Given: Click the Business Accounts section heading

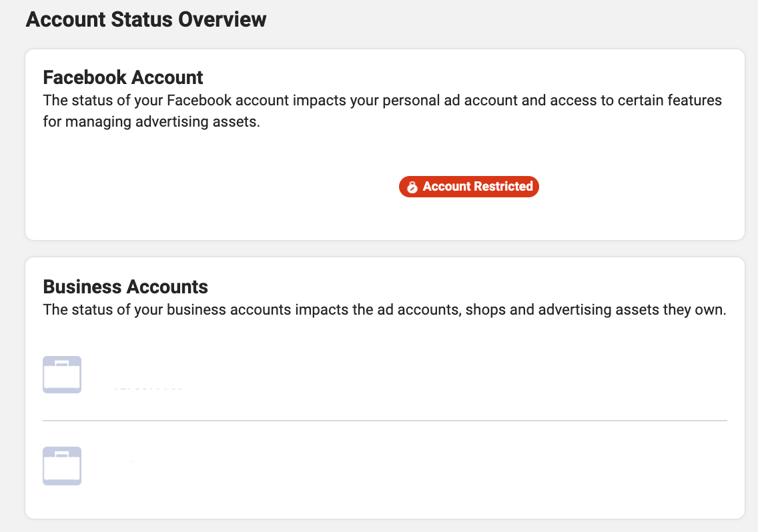Looking at the screenshot, I should (x=125, y=287).
